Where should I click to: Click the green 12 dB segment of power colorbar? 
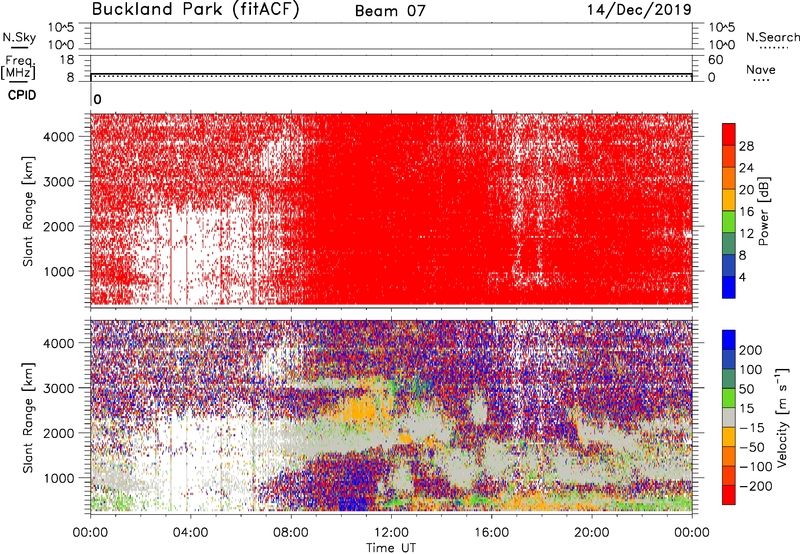(729, 221)
